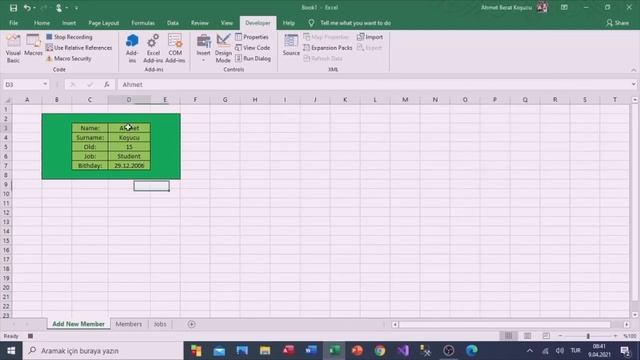Image resolution: width=640 pixels, height=360 pixels.
Task: Open Google Chrome from taskbar
Action: 380,351
